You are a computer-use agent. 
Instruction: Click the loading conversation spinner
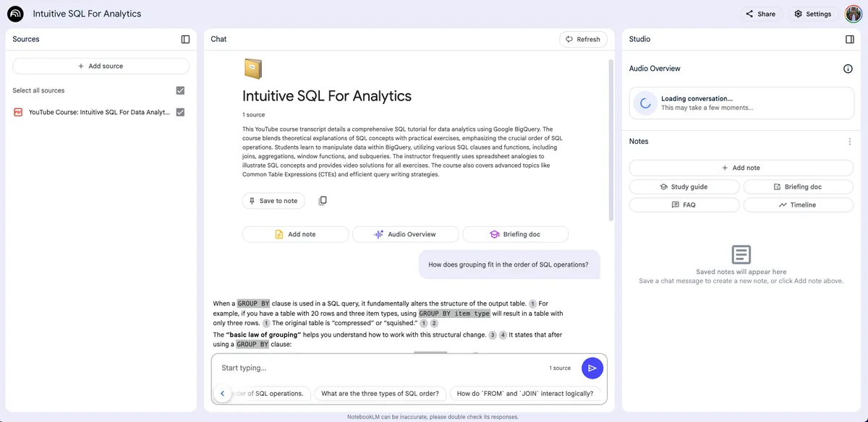click(645, 103)
